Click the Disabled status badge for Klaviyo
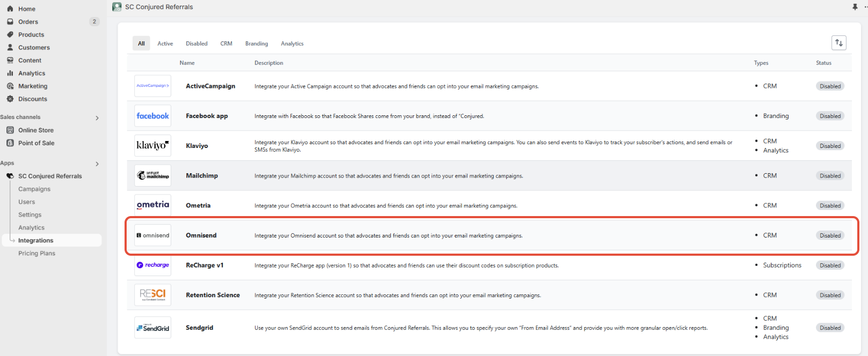The height and width of the screenshot is (356, 868). [x=830, y=146]
